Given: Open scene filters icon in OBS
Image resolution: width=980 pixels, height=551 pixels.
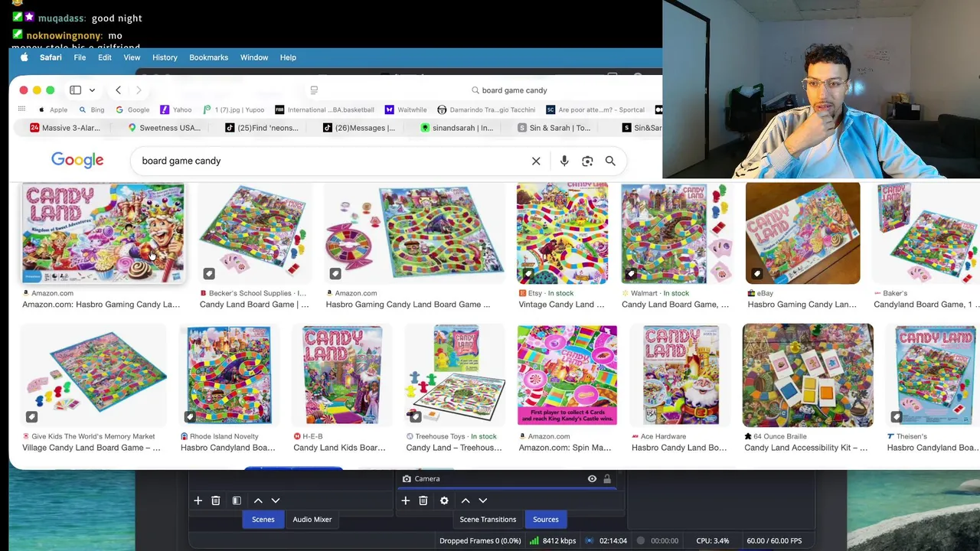Looking at the screenshot, I should [237, 500].
